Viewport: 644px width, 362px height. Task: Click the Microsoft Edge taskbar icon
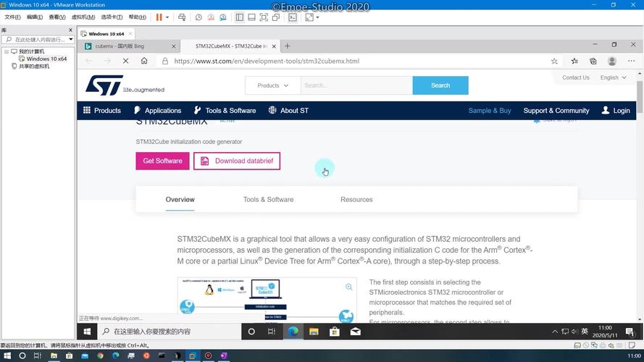[x=293, y=332]
